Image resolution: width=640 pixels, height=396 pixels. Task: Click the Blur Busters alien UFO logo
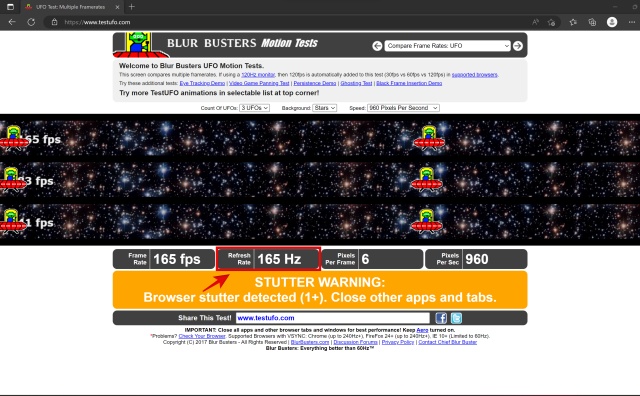140,45
